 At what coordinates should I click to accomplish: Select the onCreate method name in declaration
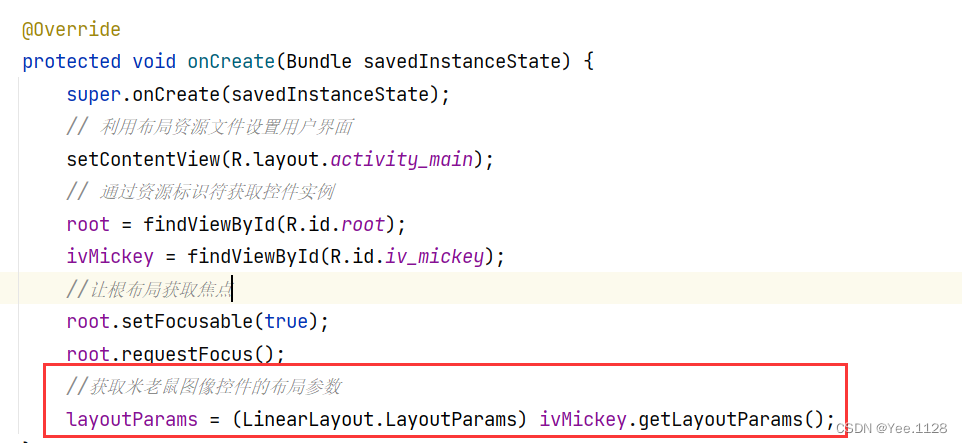231,62
